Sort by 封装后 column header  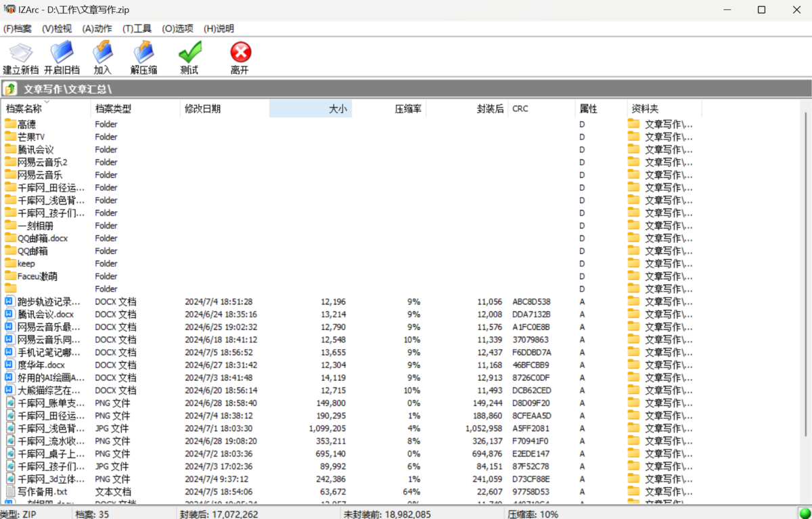467,108
